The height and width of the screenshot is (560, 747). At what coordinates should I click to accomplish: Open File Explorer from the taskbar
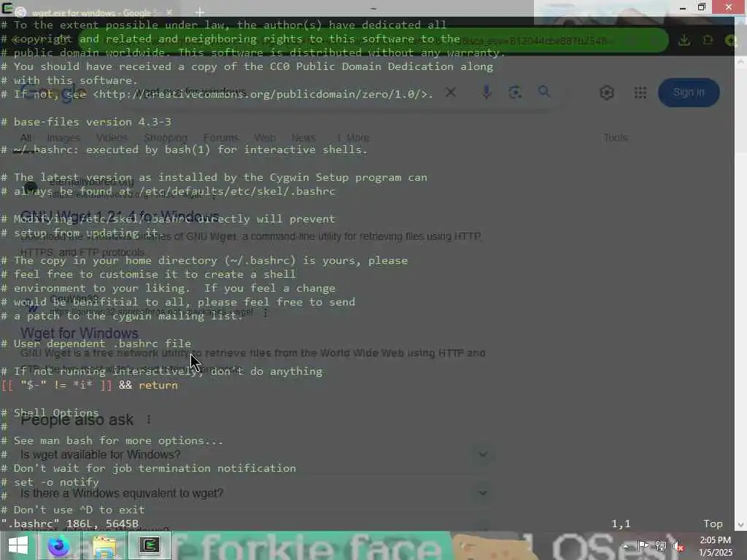[x=104, y=545]
